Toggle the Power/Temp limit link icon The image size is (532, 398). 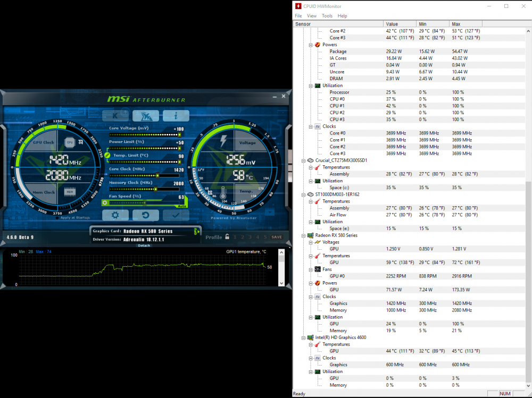[x=107, y=155]
